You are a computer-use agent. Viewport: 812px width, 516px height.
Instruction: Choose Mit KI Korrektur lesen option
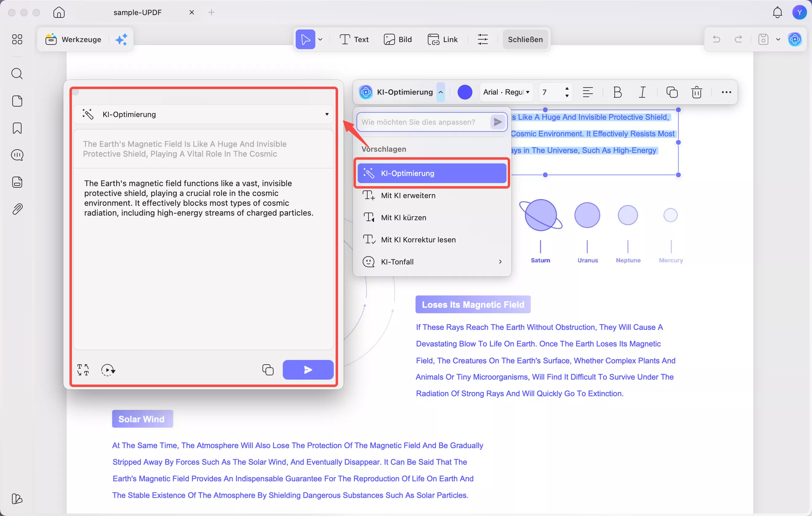click(x=418, y=240)
